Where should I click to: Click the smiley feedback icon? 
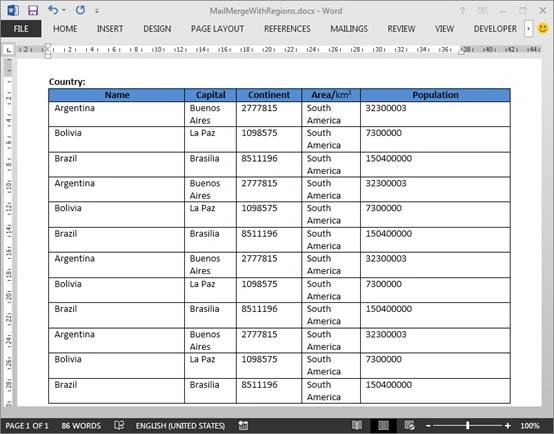543,28
